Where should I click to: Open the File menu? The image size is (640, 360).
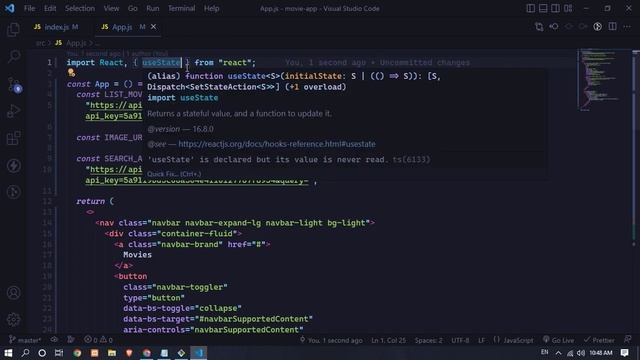point(29,8)
